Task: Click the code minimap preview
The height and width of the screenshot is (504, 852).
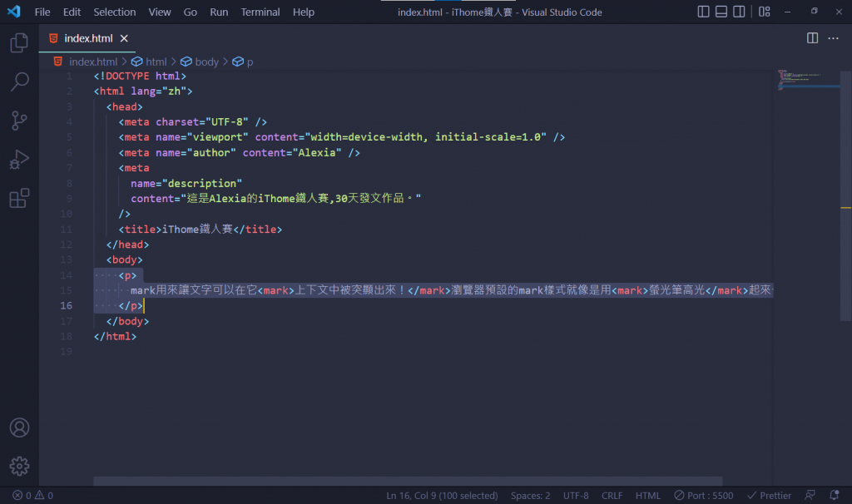Action: pos(808,80)
